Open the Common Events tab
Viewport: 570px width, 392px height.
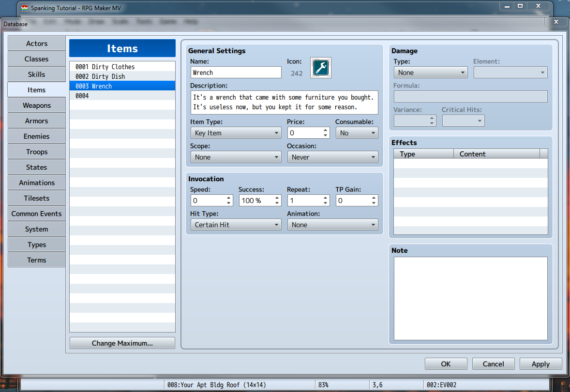pyautogui.click(x=37, y=214)
